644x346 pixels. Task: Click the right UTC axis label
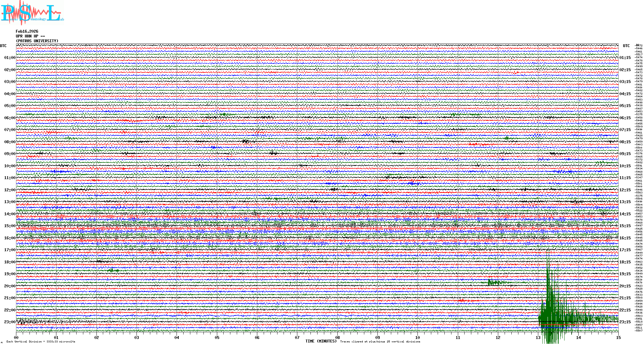(626, 46)
